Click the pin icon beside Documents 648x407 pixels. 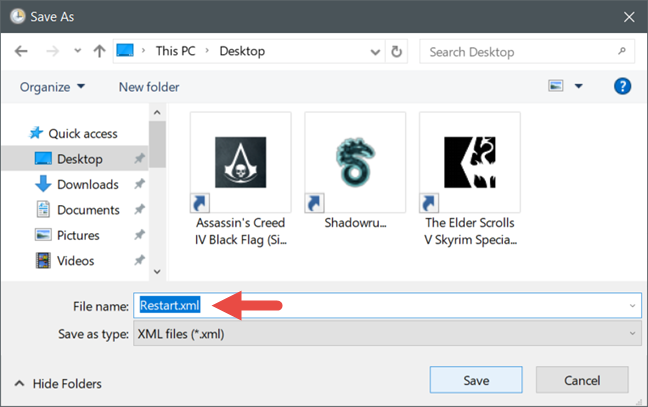tap(139, 209)
